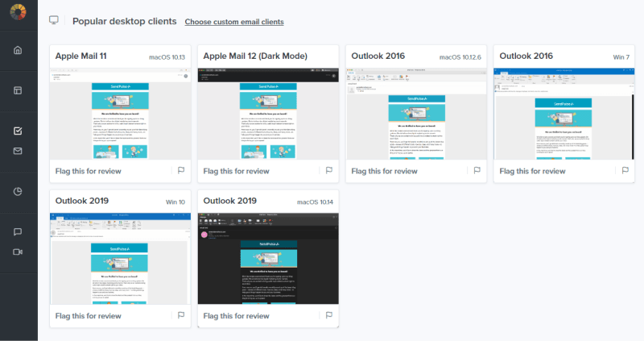Click Flag this for review under Outlook 2016 macOS
644x341 pixels.
click(384, 171)
